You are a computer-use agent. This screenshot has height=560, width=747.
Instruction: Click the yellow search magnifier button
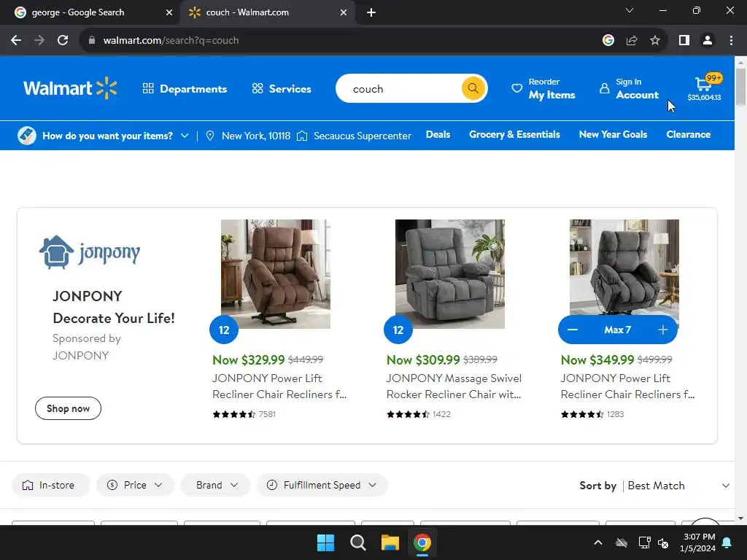(473, 88)
